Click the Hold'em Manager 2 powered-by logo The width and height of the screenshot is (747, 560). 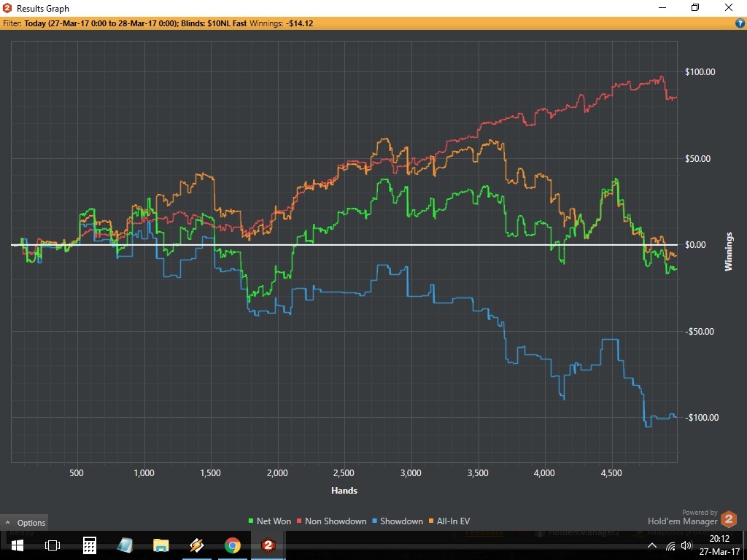coord(729,519)
